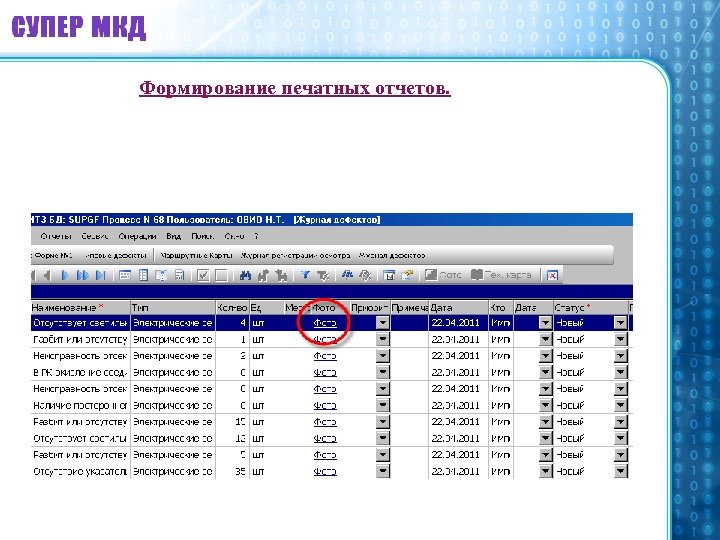Select the Отсутствие указател name cell
720x540 pixels.
pyautogui.click(x=81, y=472)
